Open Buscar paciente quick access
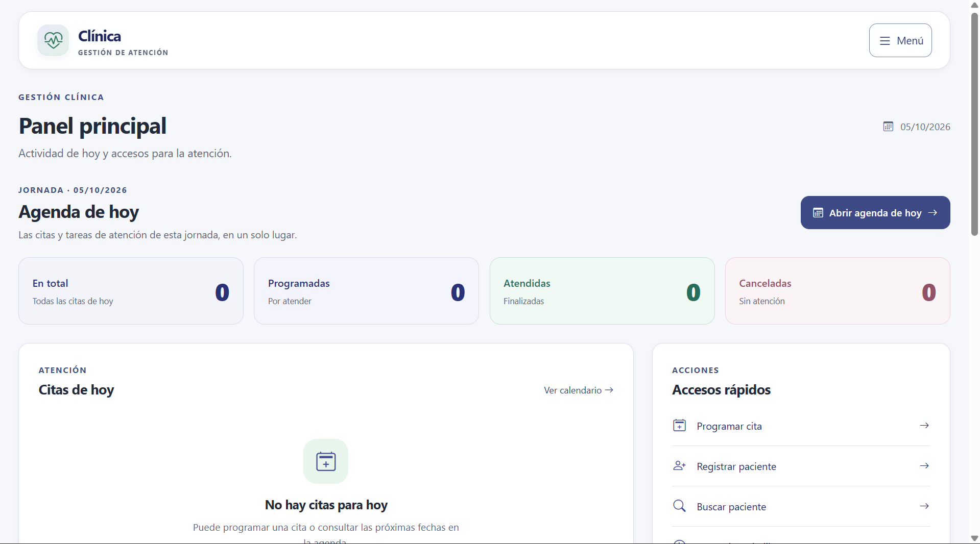The height and width of the screenshot is (544, 980). pyautogui.click(x=801, y=507)
